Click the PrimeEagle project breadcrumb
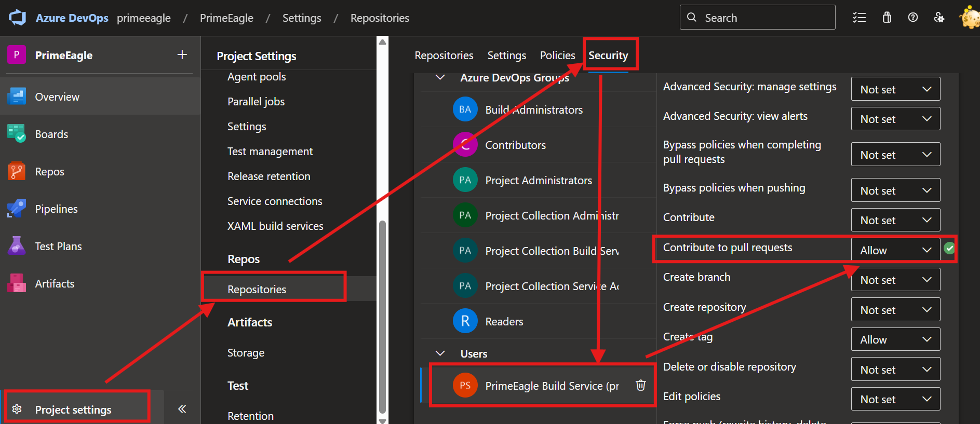Image resolution: width=980 pixels, height=424 pixels. pos(226,18)
